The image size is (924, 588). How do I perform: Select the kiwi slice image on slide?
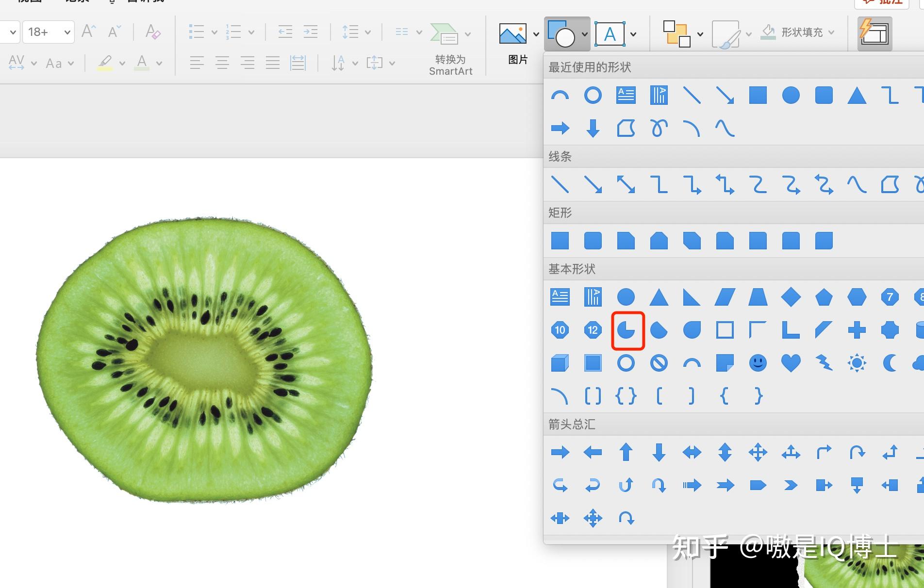tap(204, 359)
